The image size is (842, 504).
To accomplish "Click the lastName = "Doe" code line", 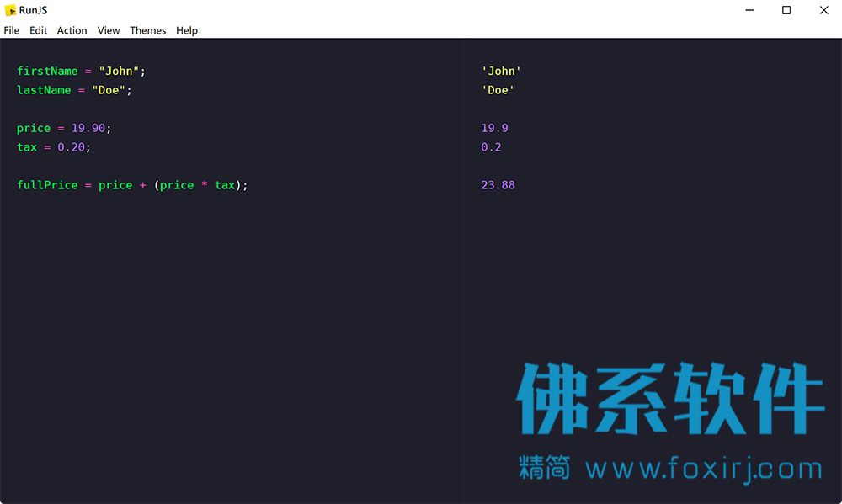I will [74, 90].
